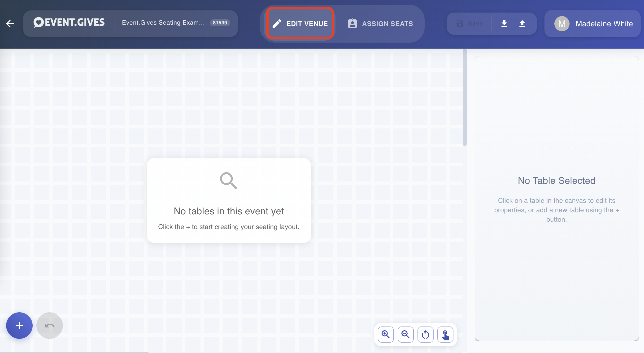Click the Event.Gives logo
644x353 pixels.
point(69,22)
